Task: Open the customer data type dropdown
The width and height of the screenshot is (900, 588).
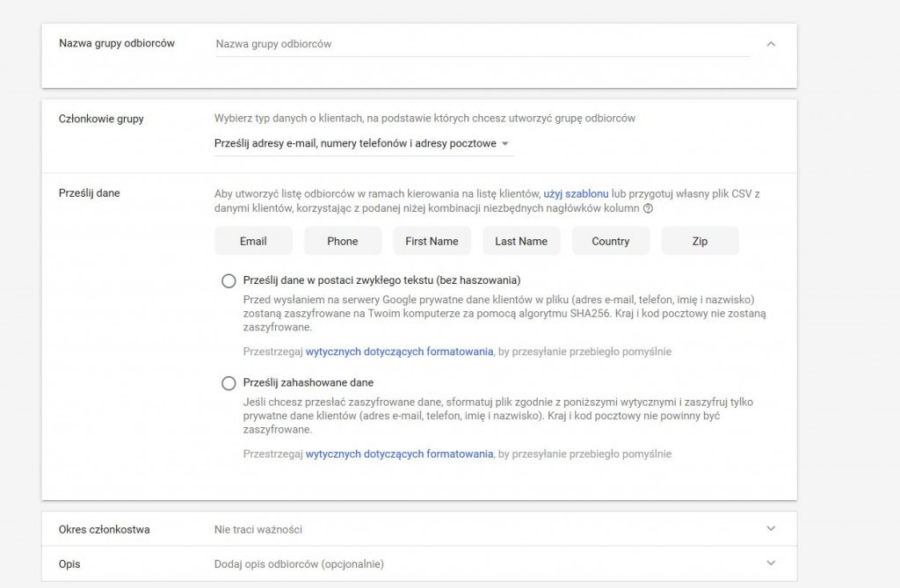Action: click(x=363, y=143)
